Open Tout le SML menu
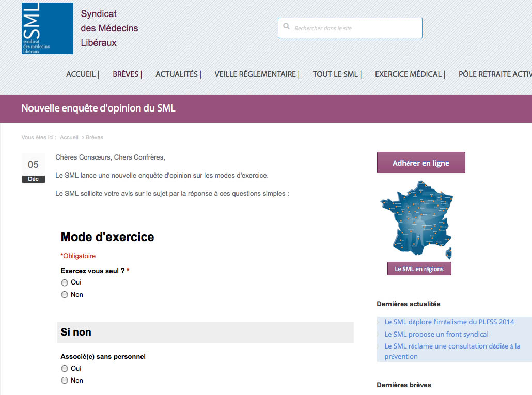The width and height of the screenshot is (532, 395). 335,74
